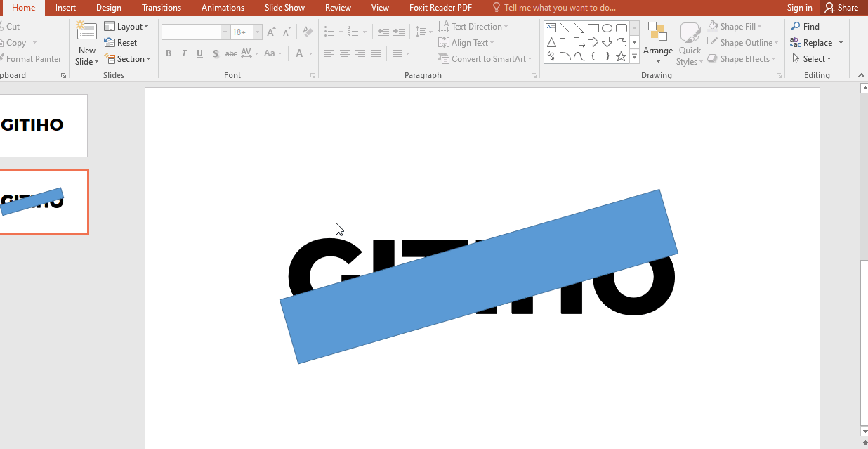868x449 pixels.
Task: Expand the font size dropdown
Action: pyautogui.click(x=256, y=32)
